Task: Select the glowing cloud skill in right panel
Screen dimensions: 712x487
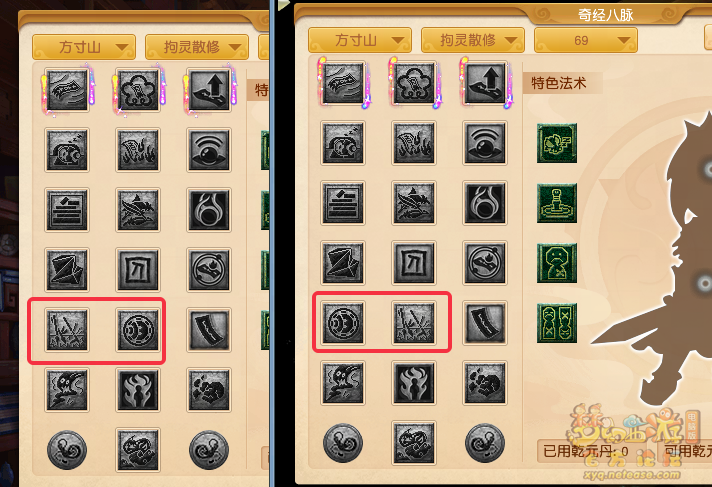Action: [x=414, y=84]
